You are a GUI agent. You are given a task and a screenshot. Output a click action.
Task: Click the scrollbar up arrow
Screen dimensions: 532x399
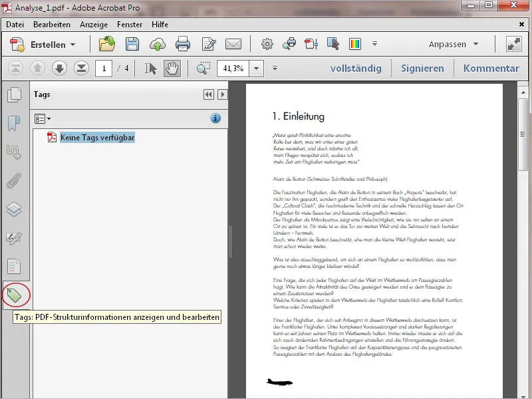click(523, 92)
